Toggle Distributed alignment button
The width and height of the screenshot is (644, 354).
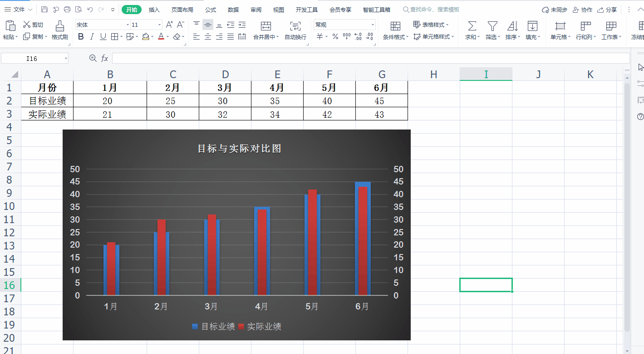click(242, 37)
